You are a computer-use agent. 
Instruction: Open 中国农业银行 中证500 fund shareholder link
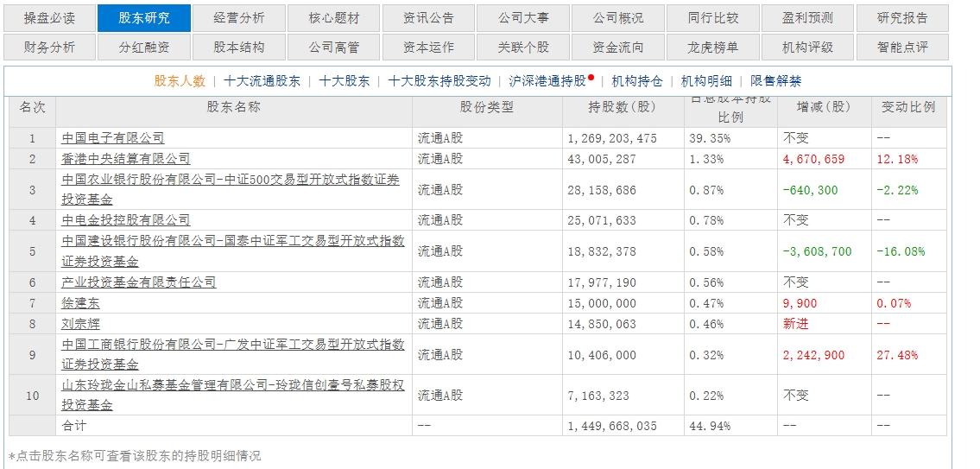click(231, 189)
